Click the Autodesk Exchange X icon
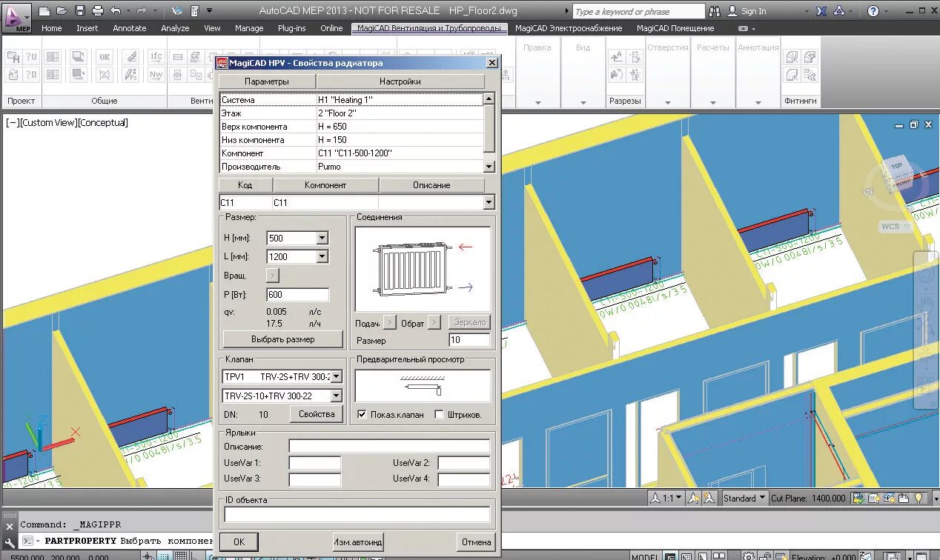This screenshot has height=560, width=940. [x=821, y=11]
